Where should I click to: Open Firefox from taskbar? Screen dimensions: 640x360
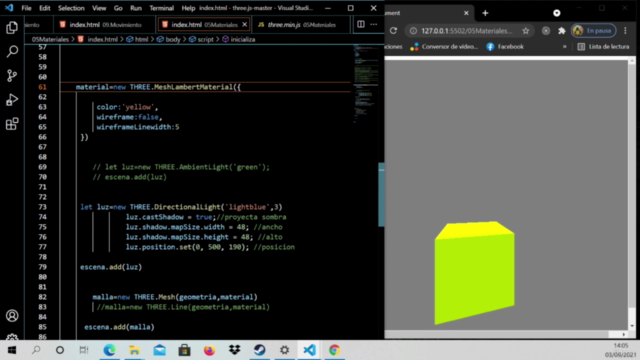click(x=209, y=350)
